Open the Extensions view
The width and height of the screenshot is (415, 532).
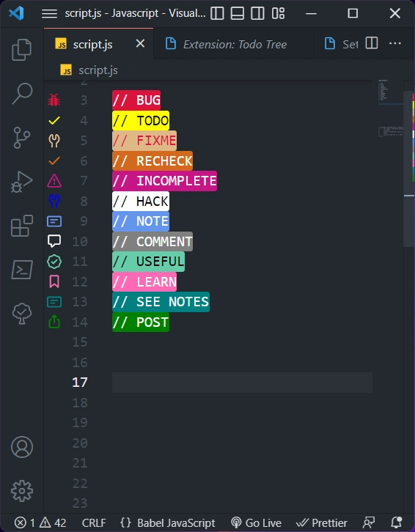[22, 226]
